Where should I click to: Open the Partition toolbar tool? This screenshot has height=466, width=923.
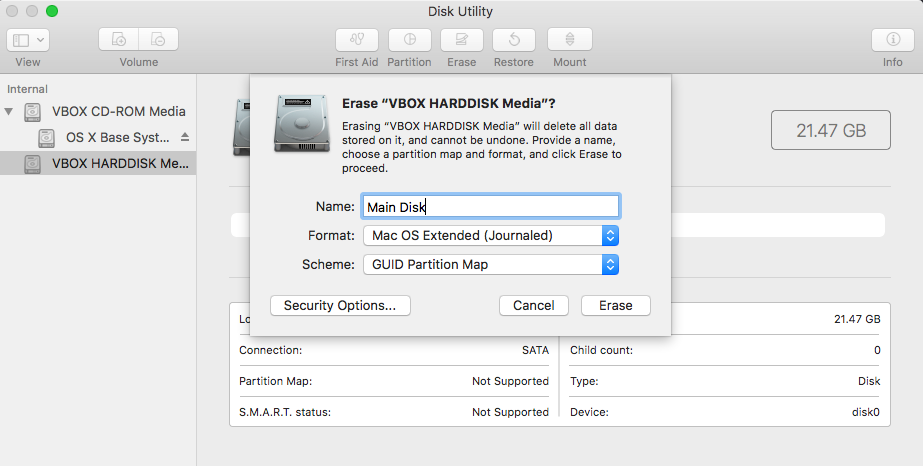click(x=410, y=39)
